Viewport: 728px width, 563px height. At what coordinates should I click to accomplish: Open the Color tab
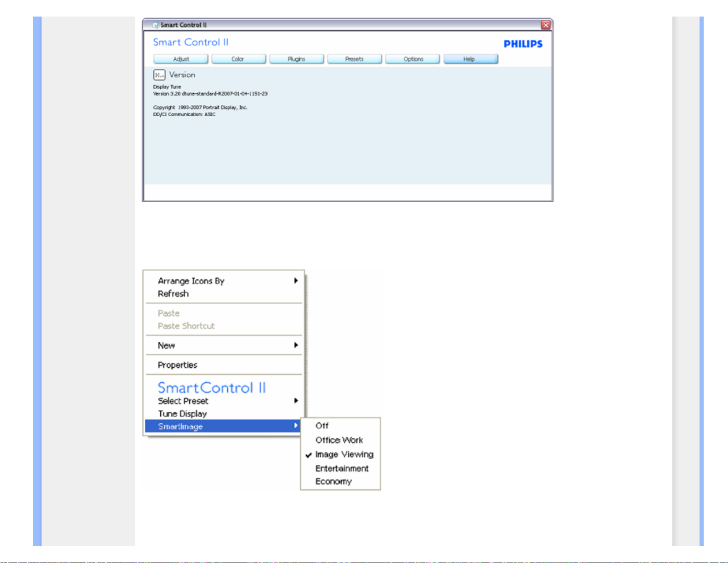coord(238,59)
